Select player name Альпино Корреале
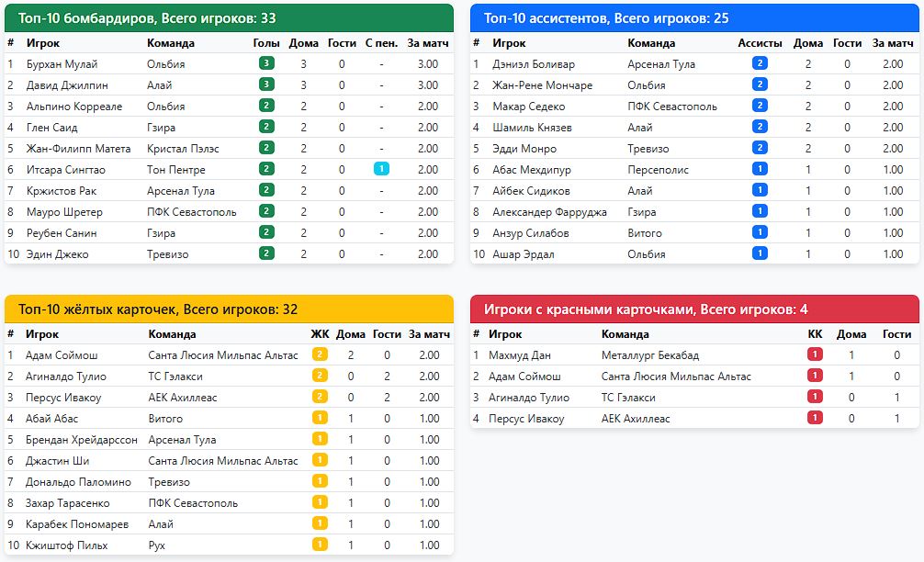The width and height of the screenshot is (924, 562). click(74, 106)
